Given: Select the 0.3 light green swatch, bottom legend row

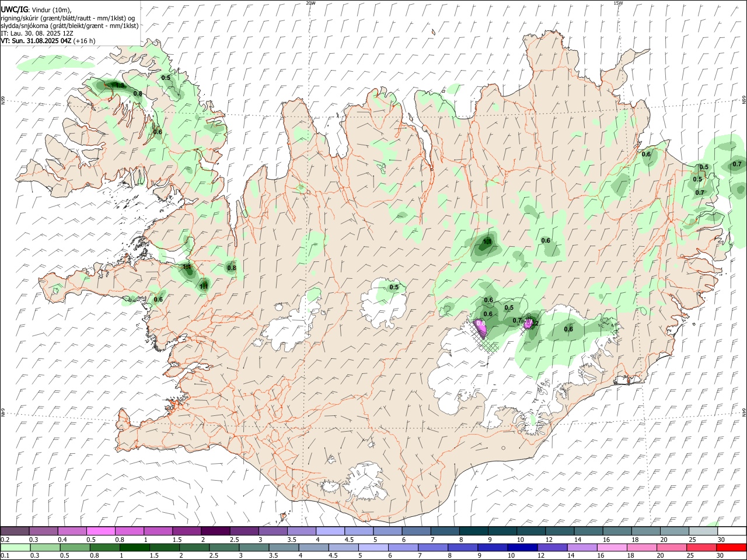Looking at the screenshot, I should pyautogui.click(x=45, y=548).
